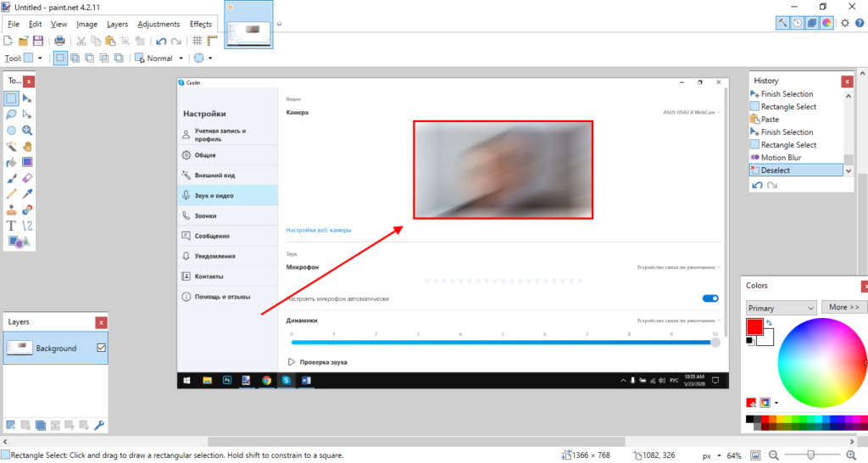Add a new layer in Layers panel
This screenshot has height=463, width=868.
point(11,425)
